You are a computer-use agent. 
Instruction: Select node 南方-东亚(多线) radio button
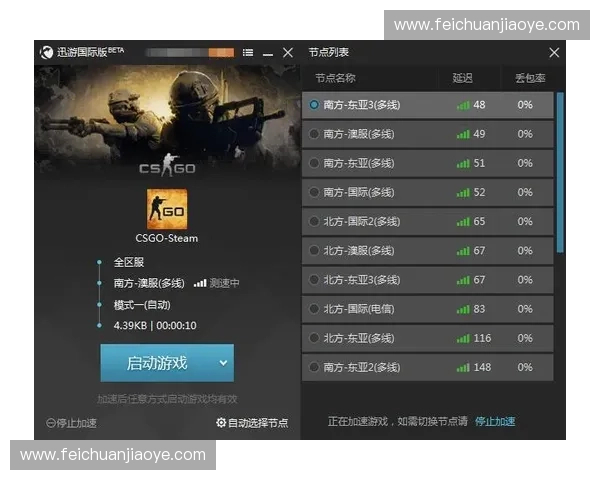[x=314, y=163]
